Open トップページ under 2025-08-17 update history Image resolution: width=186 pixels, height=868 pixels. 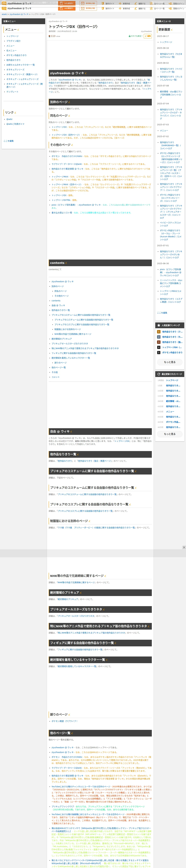[166, 42]
